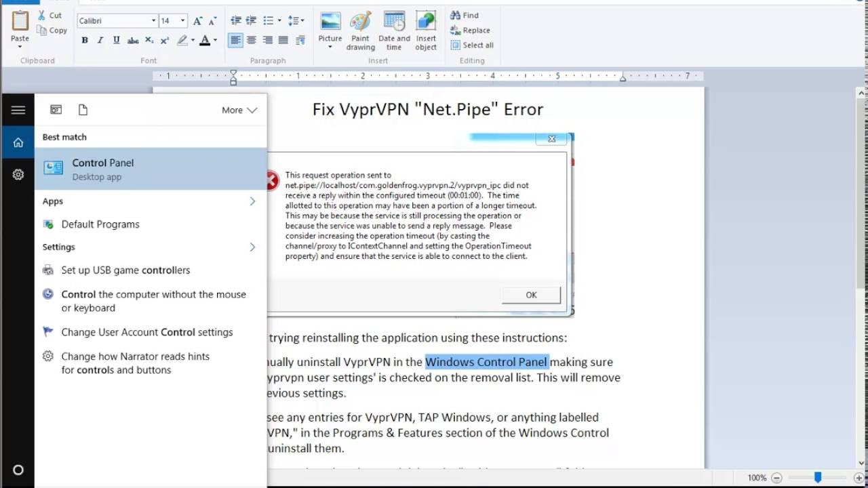
Task: Filter search results by apps icon
Action: pos(56,110)
